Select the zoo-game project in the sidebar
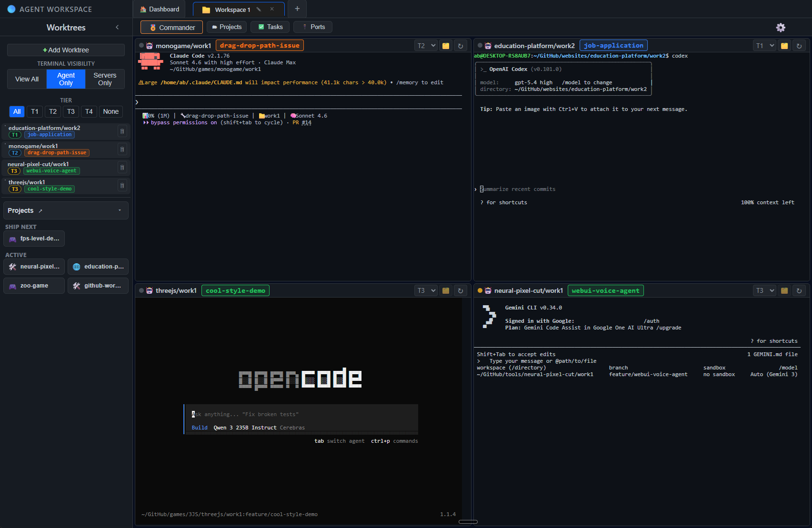Screen dimensions: 812x528 (x=33, y=285)
